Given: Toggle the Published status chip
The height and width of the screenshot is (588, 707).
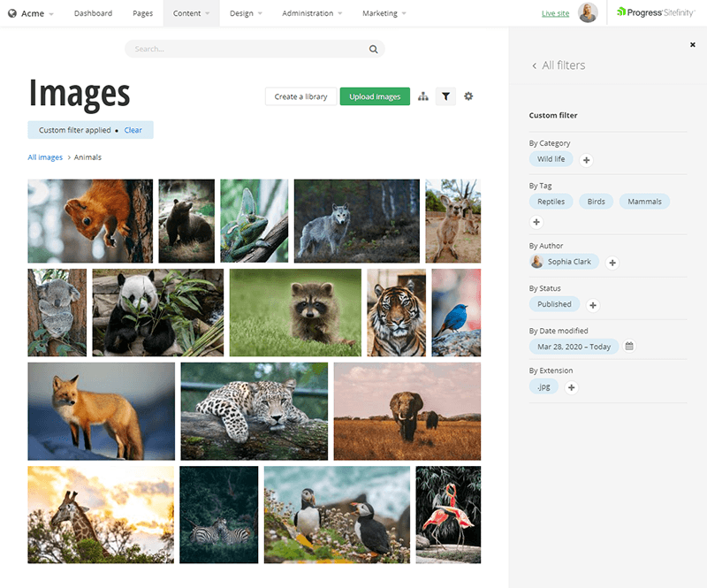Looking at the screenshot, I should [554, 304].
